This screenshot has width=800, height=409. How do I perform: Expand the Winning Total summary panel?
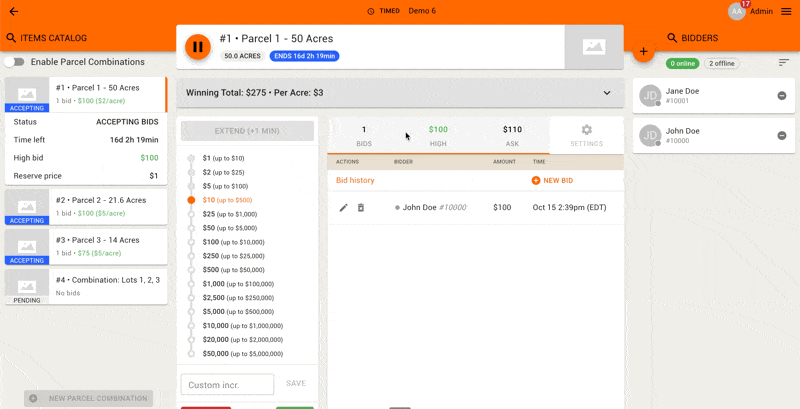pos(606,93)
